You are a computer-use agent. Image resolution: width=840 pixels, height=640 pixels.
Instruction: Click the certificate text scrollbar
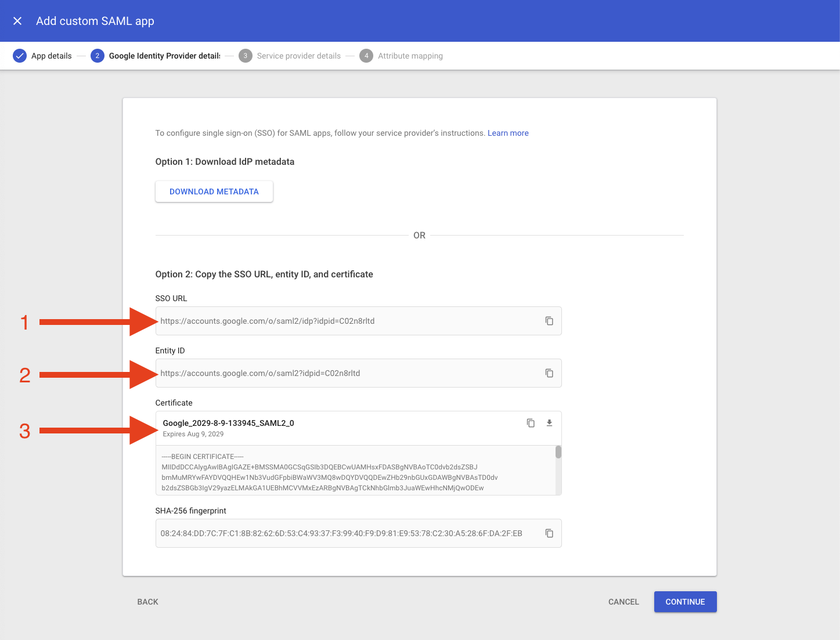tap(558, 453)
